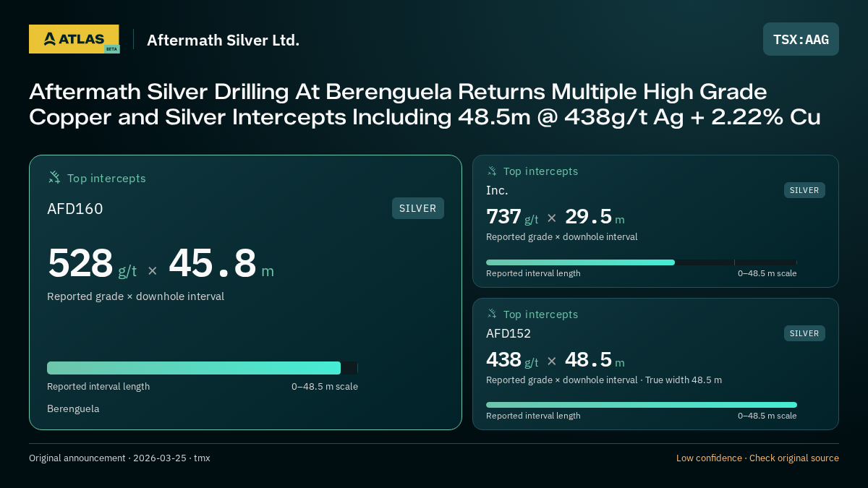
Task: Click the 737 g/t grade value
Action: tap(512, 217)
